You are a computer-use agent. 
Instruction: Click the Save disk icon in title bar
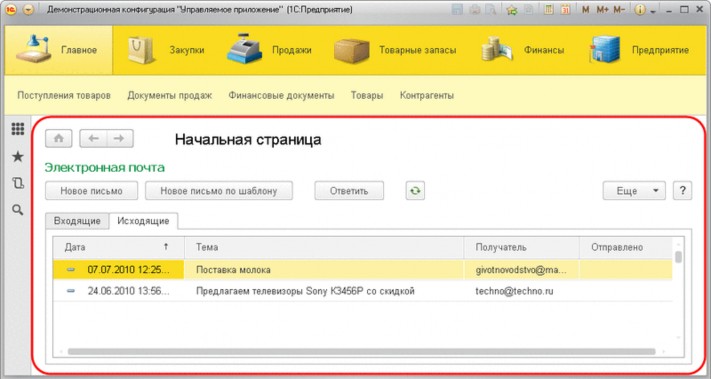tap(457, 10)
